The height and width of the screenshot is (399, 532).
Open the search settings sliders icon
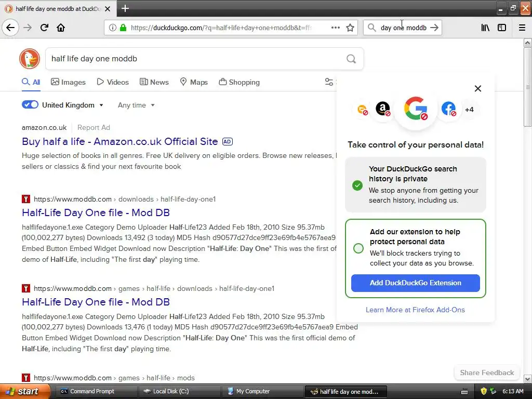tap(329, 82)
